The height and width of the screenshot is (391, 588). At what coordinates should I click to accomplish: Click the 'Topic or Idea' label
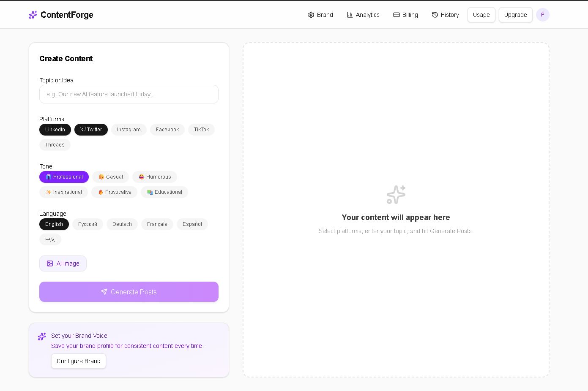56,80
